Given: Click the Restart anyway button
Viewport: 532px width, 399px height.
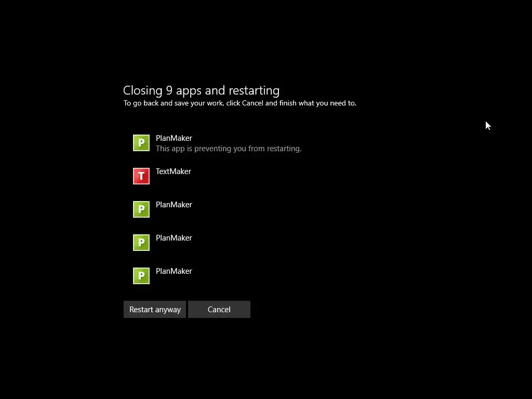Looking at the screenshot, I should point(155,310).
